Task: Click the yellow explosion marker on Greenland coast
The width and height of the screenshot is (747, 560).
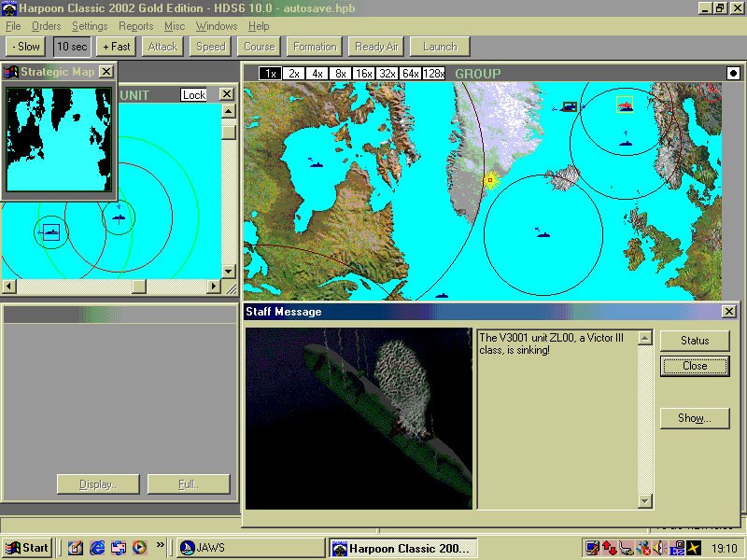Action: point(490,180)
